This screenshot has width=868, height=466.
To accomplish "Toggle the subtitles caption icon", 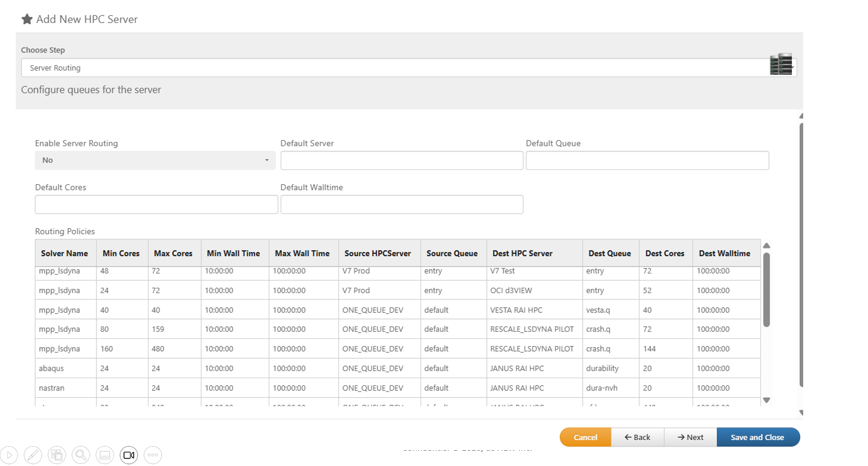I will tap(105, 455).
